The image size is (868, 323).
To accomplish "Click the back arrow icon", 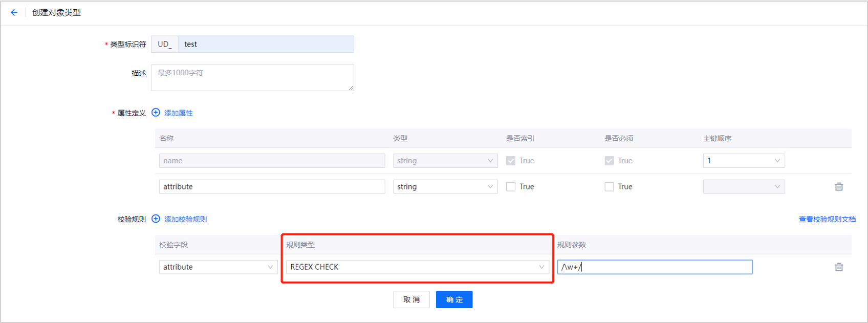I will [14, 13].
